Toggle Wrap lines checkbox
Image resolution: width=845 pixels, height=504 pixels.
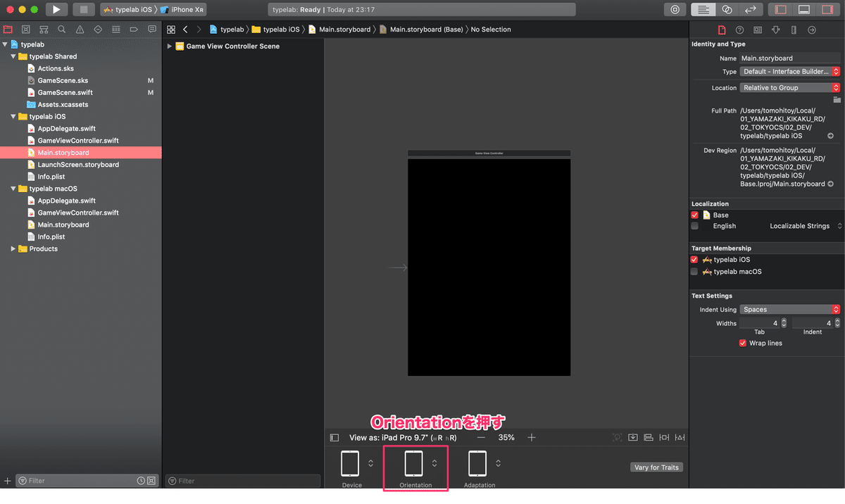coord(743,343)
